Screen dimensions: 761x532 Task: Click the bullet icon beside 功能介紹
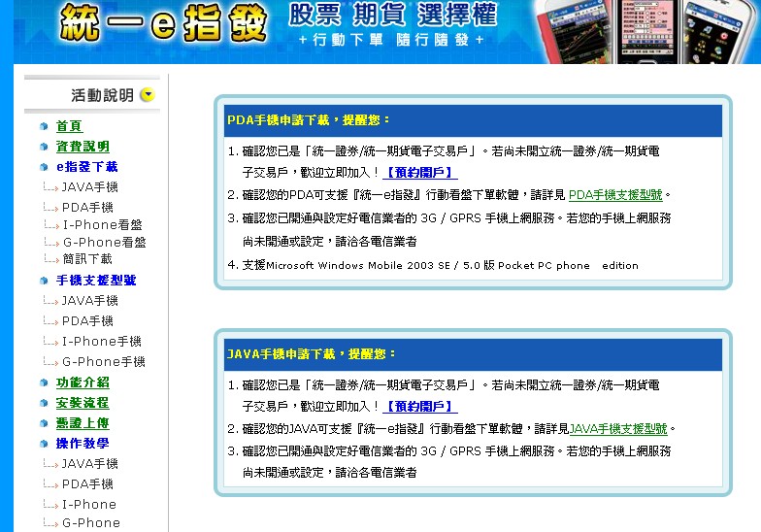(x=44, y=382)
